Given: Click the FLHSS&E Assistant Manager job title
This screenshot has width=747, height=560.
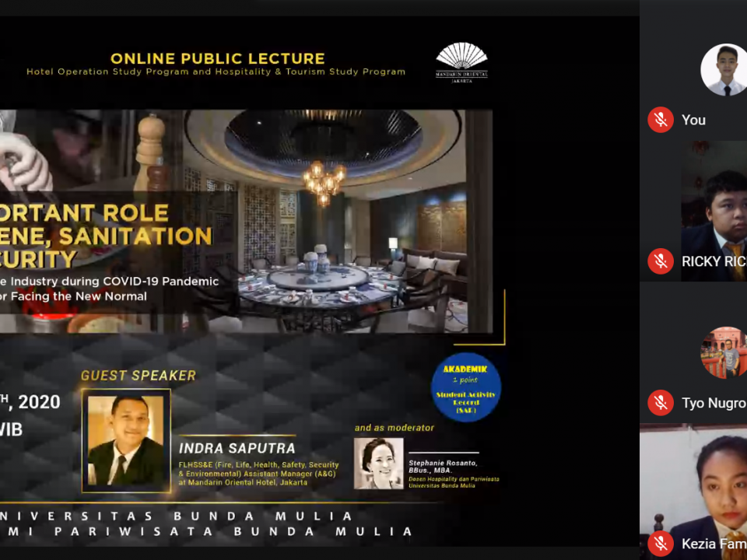Looking at the screenshot, I should point(258,474).
